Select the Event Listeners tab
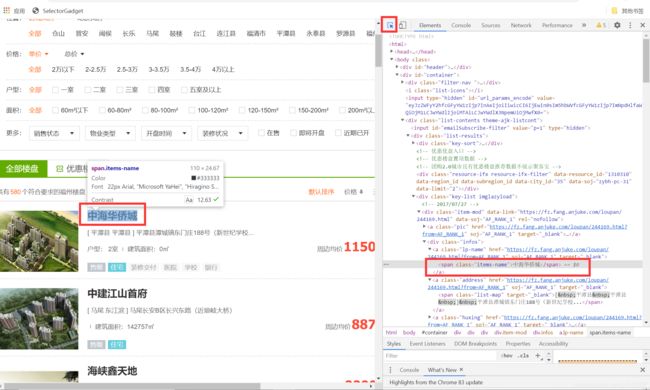 (427, 344)
